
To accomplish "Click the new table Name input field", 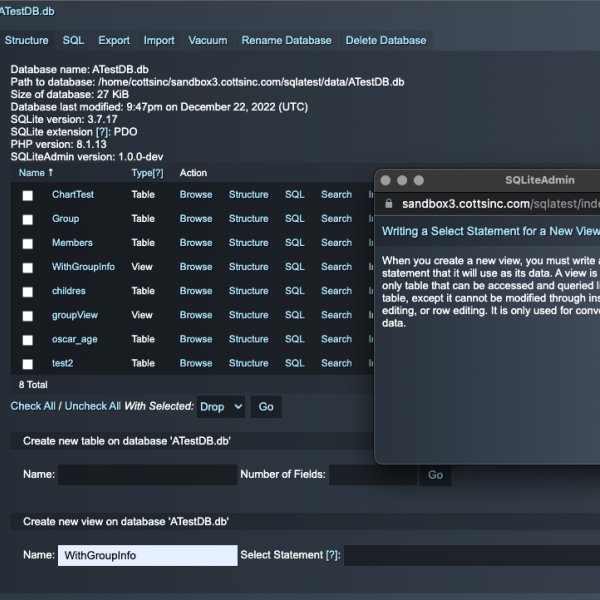I will pyautogui.click(x=147, y=475).
